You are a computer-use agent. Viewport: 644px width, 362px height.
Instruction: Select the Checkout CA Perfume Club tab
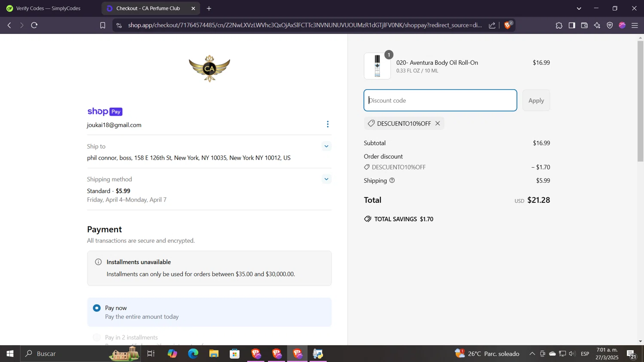point(148,8)
